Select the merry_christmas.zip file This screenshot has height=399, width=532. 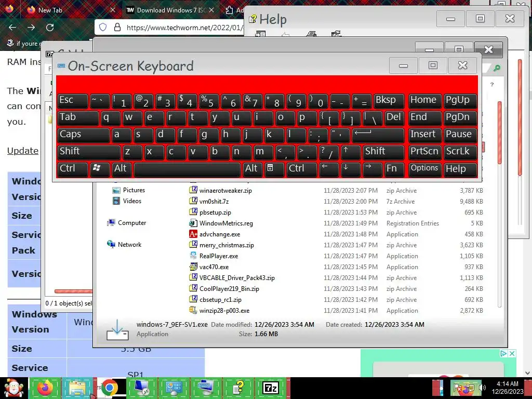pyautogui.click(x=227, y=245)
